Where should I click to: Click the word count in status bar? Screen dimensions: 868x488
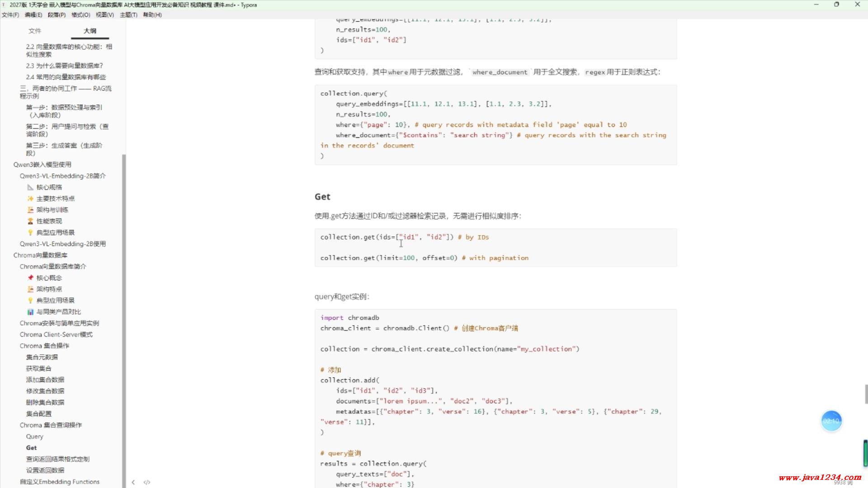[x=843, y=483]
